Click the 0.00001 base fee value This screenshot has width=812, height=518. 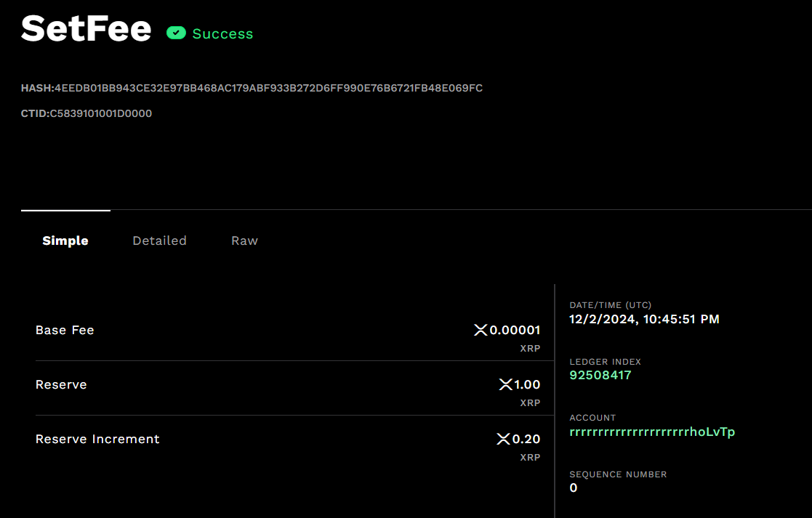coord(515,330)
